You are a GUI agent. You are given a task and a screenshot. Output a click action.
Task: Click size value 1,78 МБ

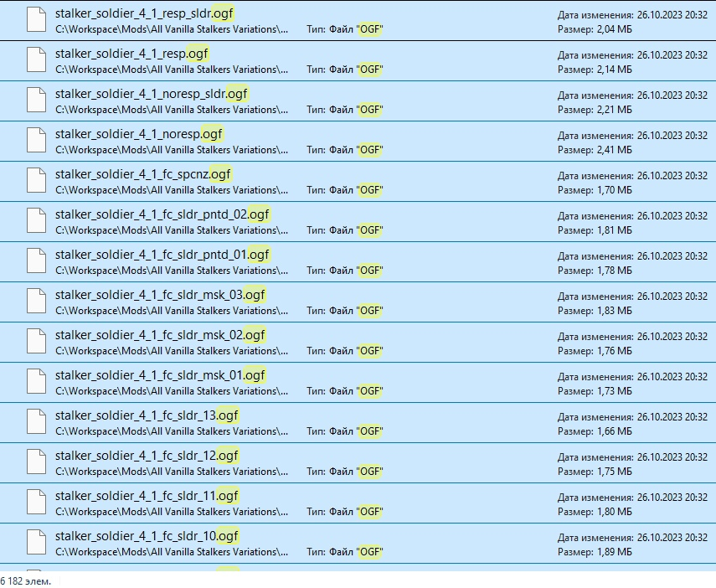(614, 271)
